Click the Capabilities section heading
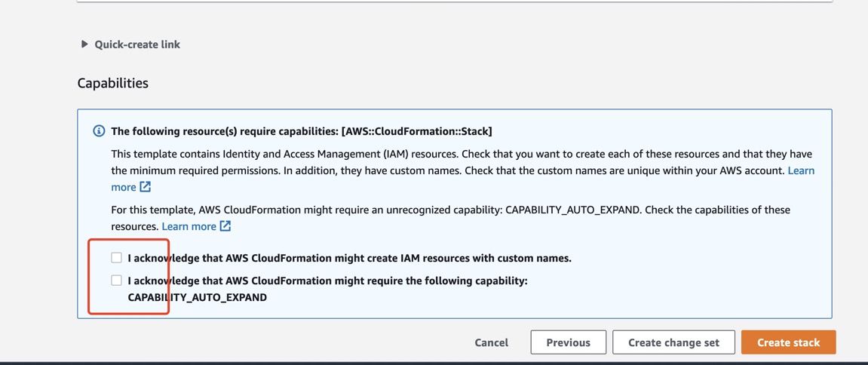This screenshot has height=365, width=868. tap(113, 83)
